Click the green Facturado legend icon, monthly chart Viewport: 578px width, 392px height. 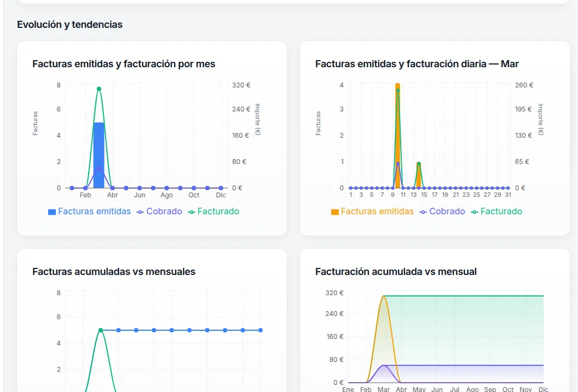(193, 211)
